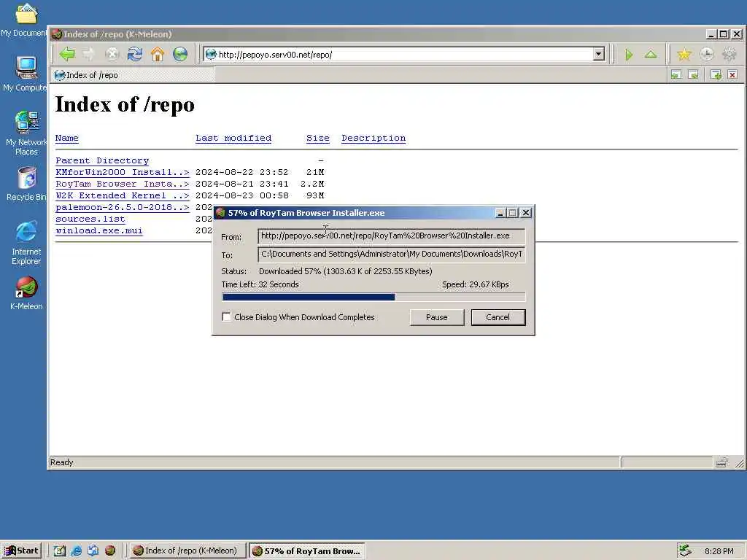Screen dimensions: 747x560
Task: Open Preferences with the gear icon
Action: 729,55
